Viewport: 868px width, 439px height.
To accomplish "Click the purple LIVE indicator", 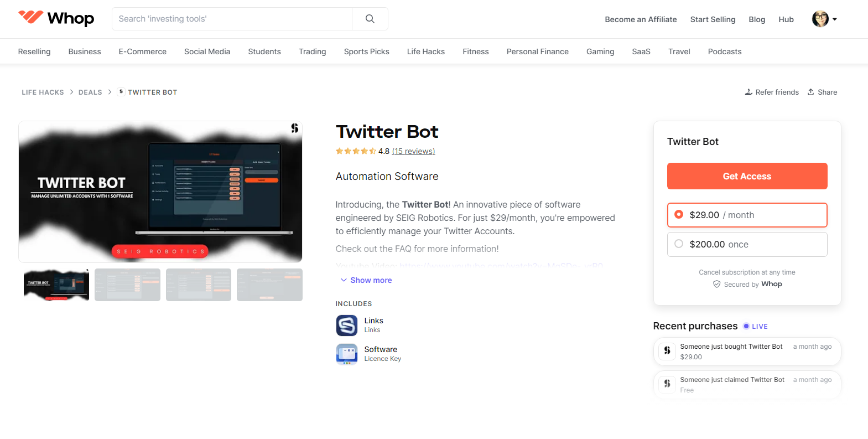I will (x=756, y=327).
